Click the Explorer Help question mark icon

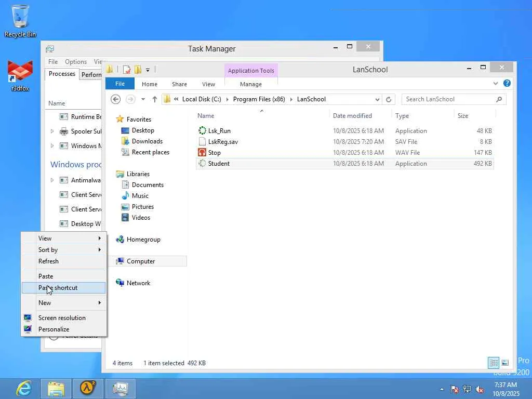pyautogui.click(x=507, y=83)
